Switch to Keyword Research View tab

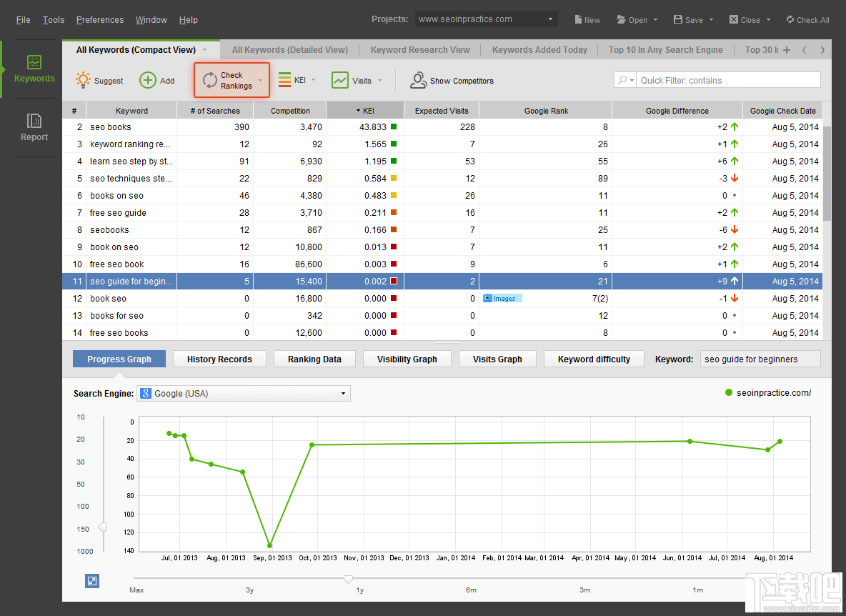tap(420, 49)
